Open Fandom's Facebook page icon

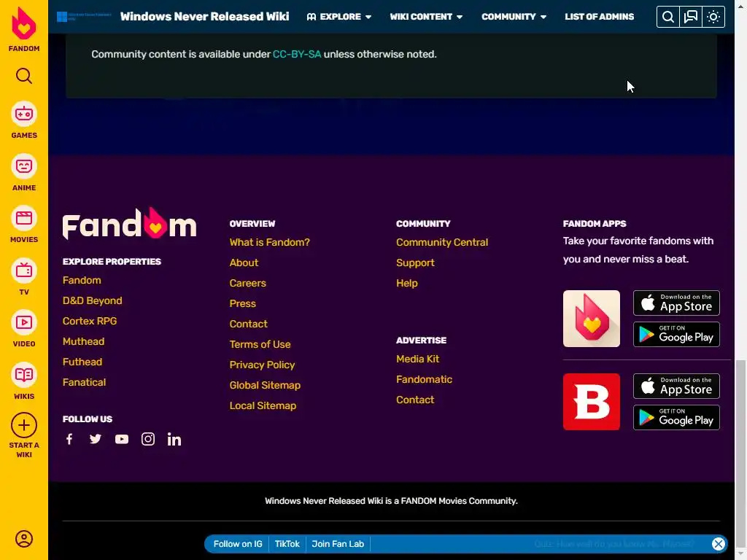click(69, 439)
